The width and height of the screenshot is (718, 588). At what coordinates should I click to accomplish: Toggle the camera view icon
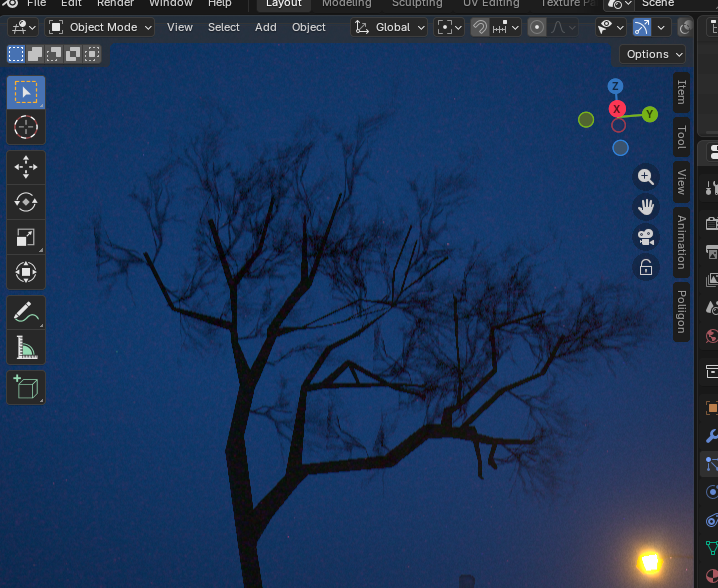(646, 237)
